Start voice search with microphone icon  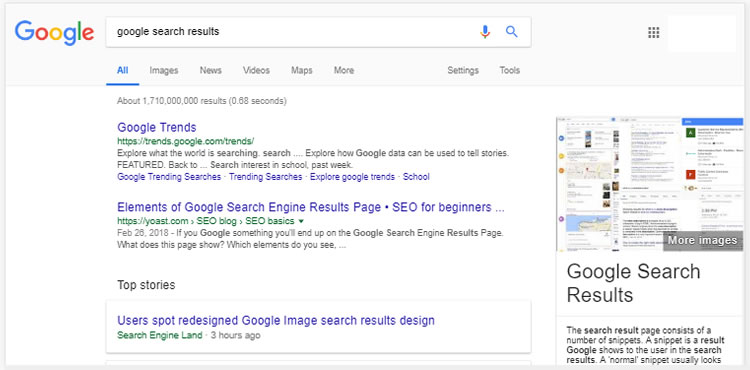(485, 32)
